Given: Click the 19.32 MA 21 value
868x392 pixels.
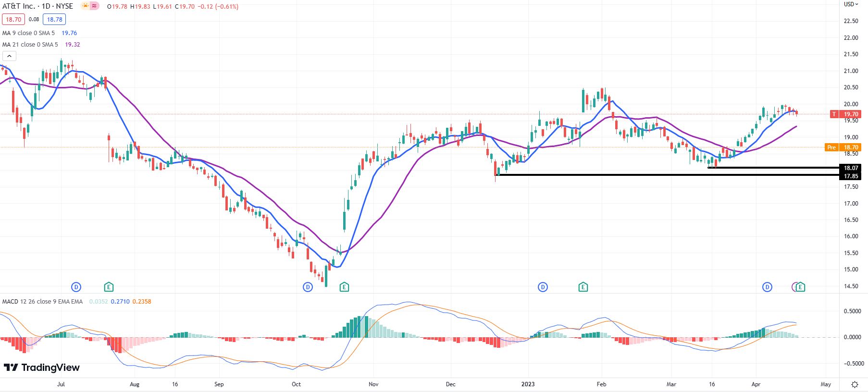Looking at the screenshot, I should coord(73,45).
